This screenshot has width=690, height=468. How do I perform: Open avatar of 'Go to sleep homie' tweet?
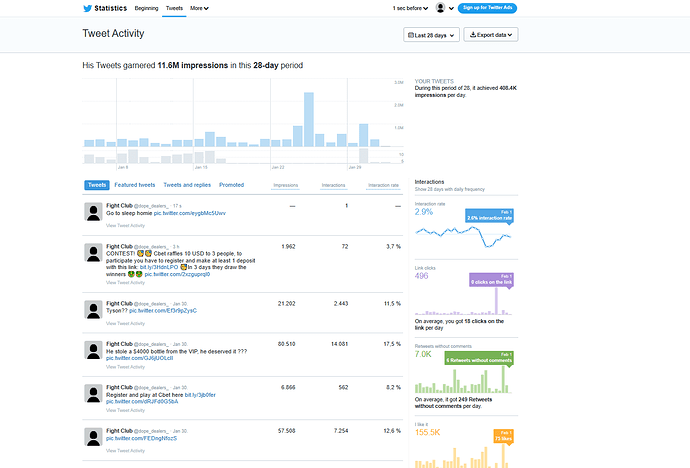tap(93, 212)
